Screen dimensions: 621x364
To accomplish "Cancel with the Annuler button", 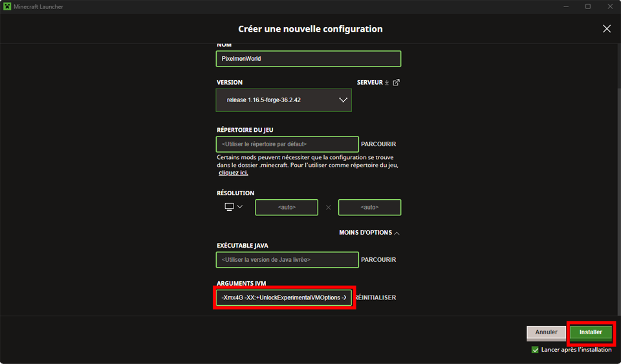I will 546,333.
